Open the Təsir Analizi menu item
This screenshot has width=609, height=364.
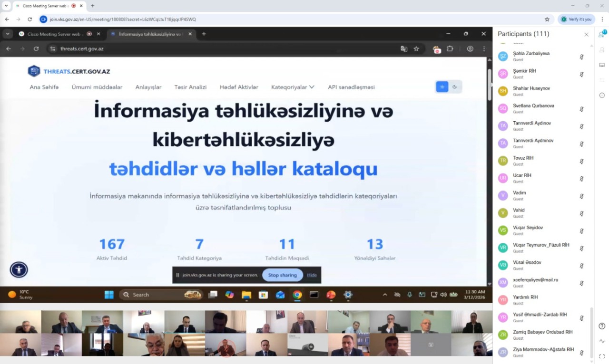click(x=190, y=87)
